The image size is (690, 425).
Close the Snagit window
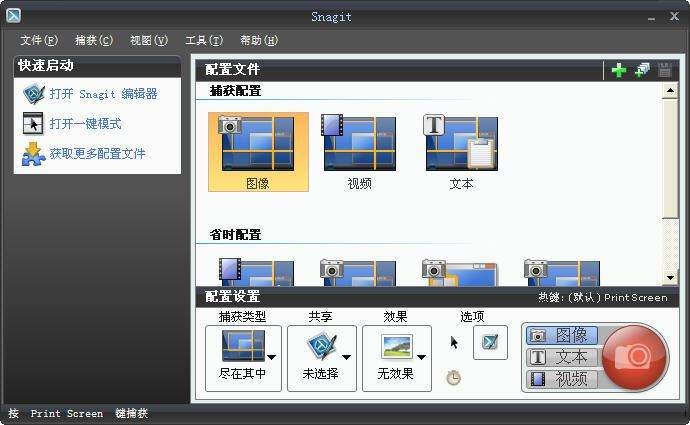pyautogui.click(x=674, y=16)
